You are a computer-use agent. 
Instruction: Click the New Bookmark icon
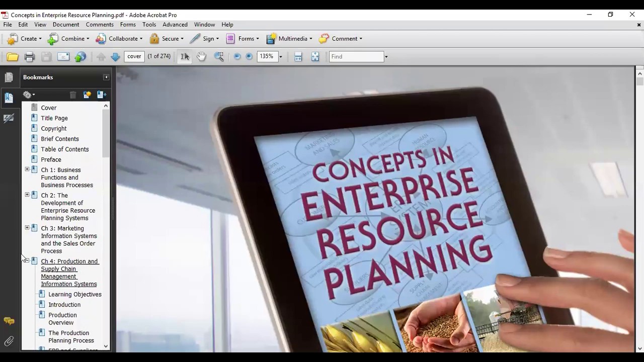point(87,95)
